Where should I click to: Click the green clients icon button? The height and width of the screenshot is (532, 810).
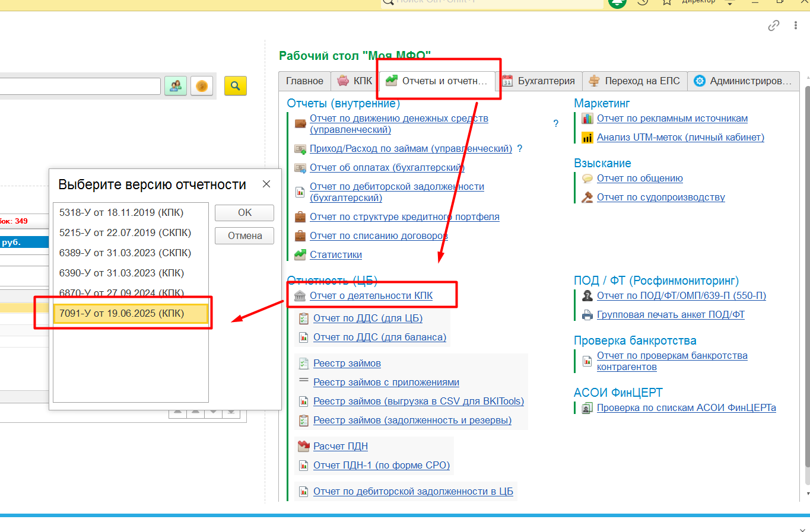(176, 86)
